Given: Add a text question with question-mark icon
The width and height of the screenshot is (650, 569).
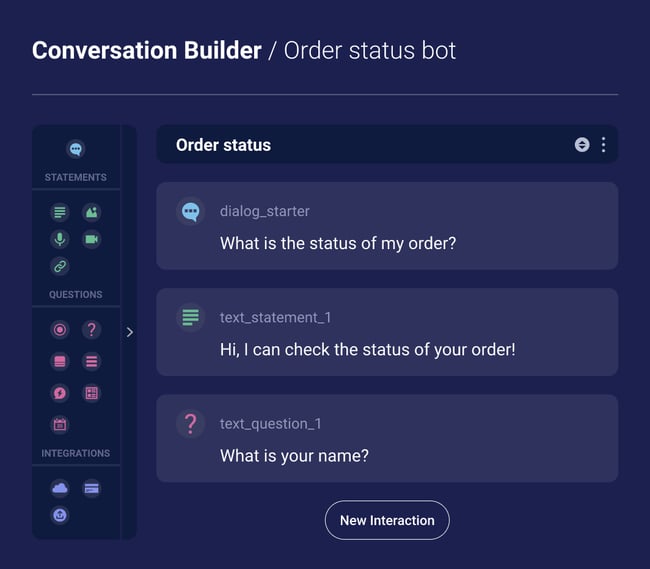Looking at the screenshot, I should pos(91,329).
